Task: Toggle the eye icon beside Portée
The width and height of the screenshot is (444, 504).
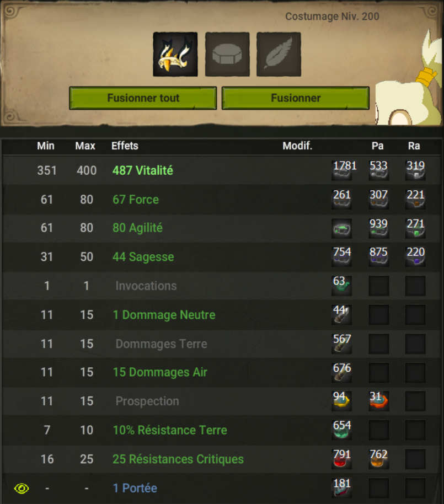Action: [22, 489]
